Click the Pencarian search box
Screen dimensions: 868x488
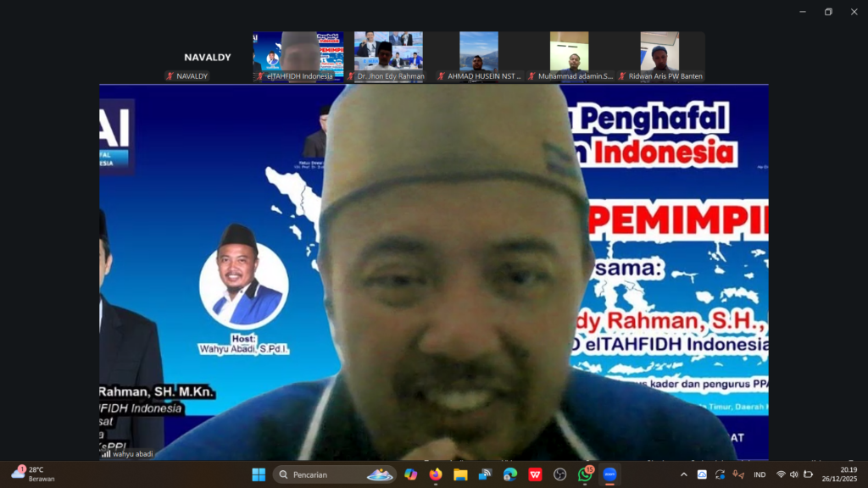334,474
